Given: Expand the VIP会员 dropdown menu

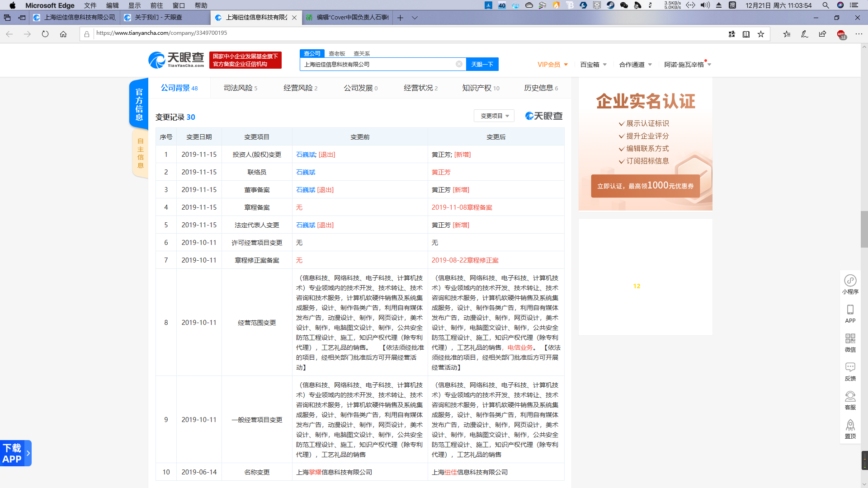Looking at the screenshot, I should tap(552, 65).
